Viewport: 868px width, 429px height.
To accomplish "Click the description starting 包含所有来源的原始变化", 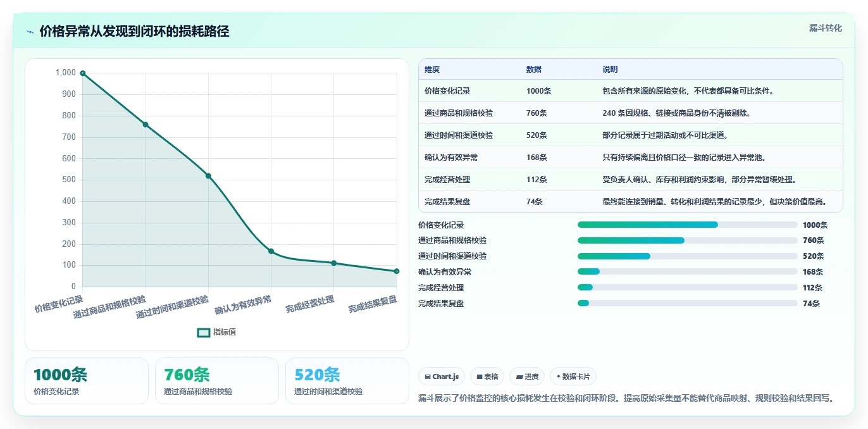I will pyautogui.click(x=688, y=91).
